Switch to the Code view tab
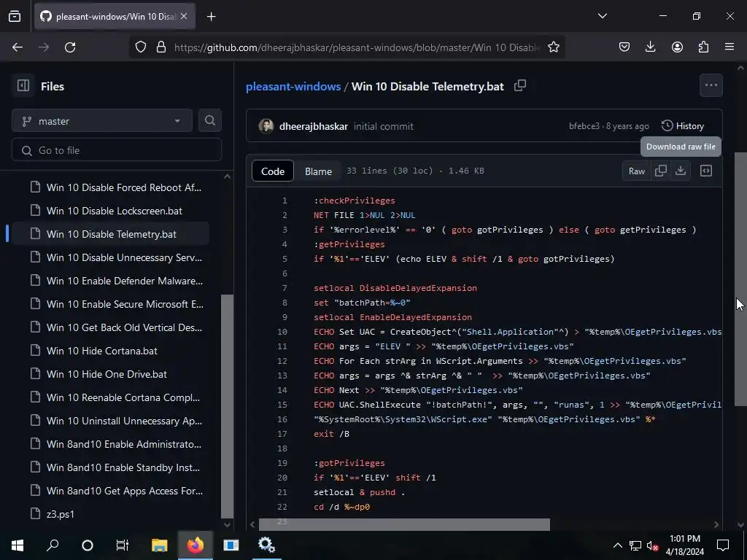Viewport: 747px width, 560px height. click(273, 171)
